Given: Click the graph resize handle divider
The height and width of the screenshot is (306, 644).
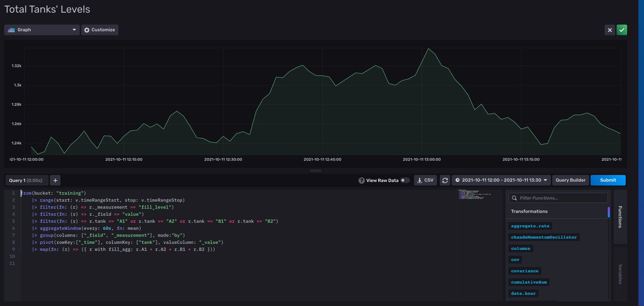Looking at the screenshot, I should [316, 170].
